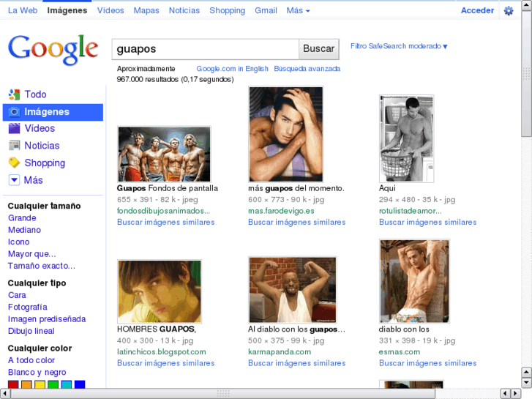
Task: Go to La Web in the top bar
Action: 23,10
